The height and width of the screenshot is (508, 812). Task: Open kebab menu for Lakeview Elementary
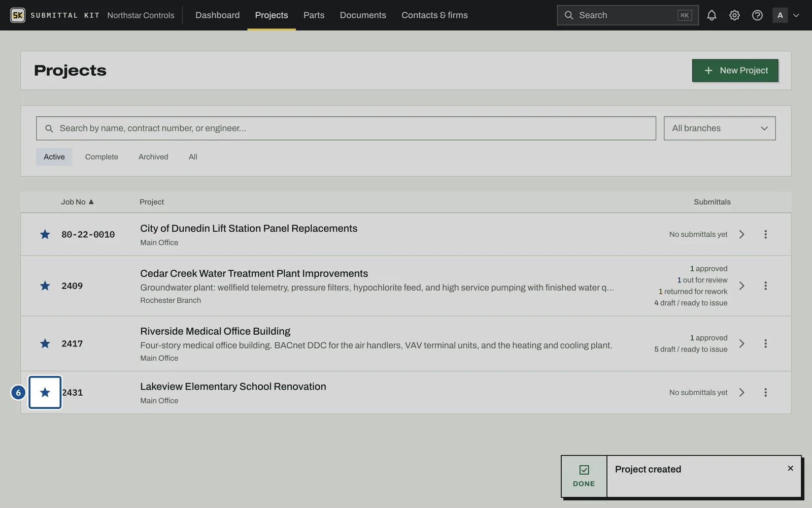(x=765, y=392)
